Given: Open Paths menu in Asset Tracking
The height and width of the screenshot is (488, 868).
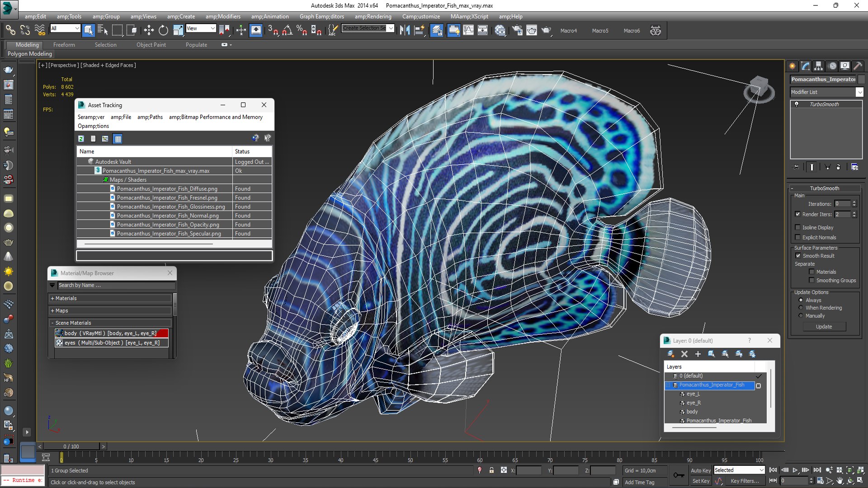Looking at the screenshot, I should (150, 117).
